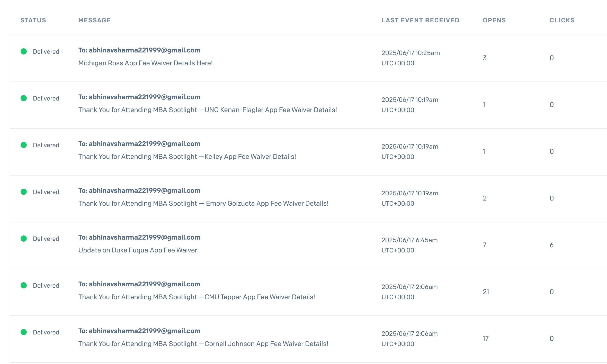Click green status dot on Emory Goizueta row
The image size is (607, 364).
click(x=24, y=192)
